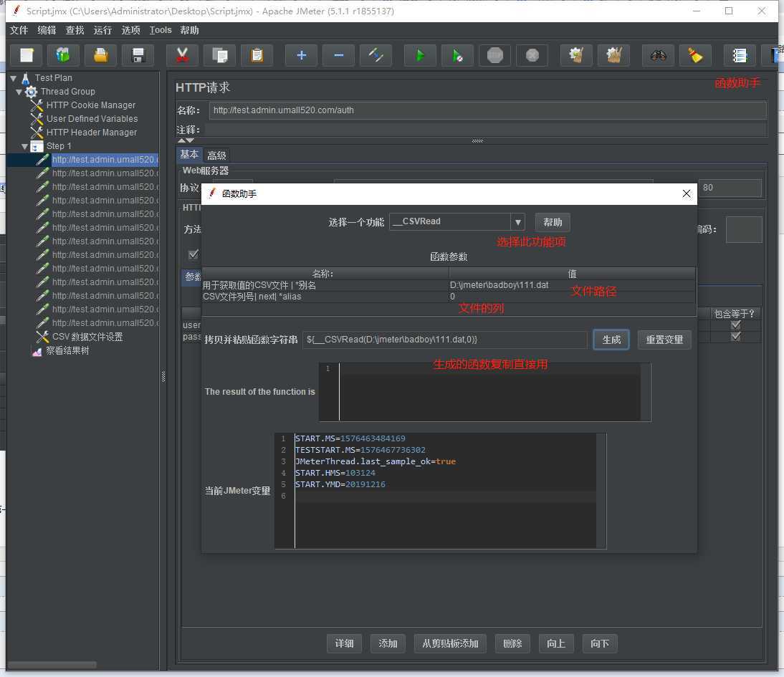The width and height of the screenshot is (784, 677).
Task: Click the Stop test toolbar icon
Action: click(495, 55)
